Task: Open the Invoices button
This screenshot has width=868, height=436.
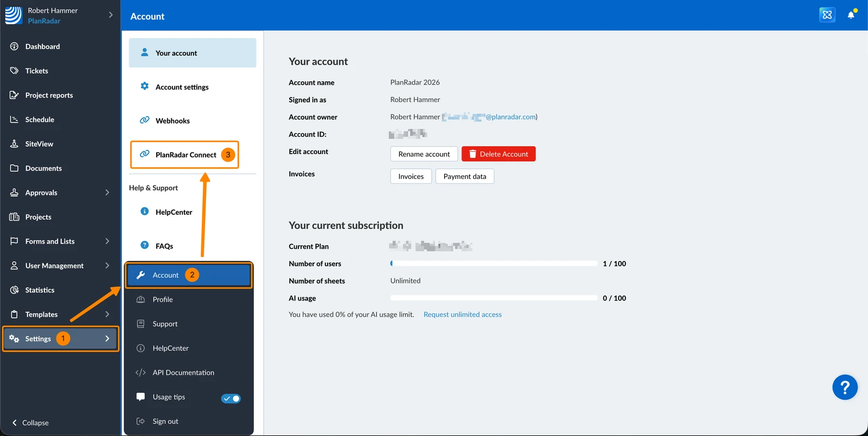Action: (411, 176)
